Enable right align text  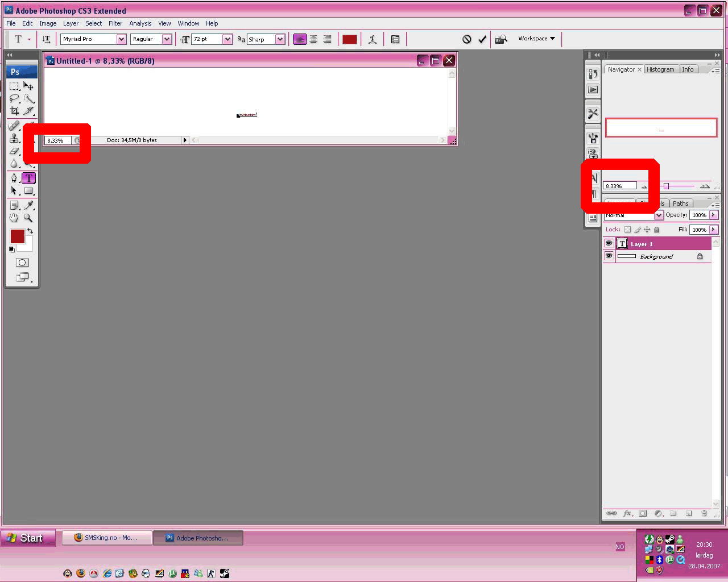(327, 39)
